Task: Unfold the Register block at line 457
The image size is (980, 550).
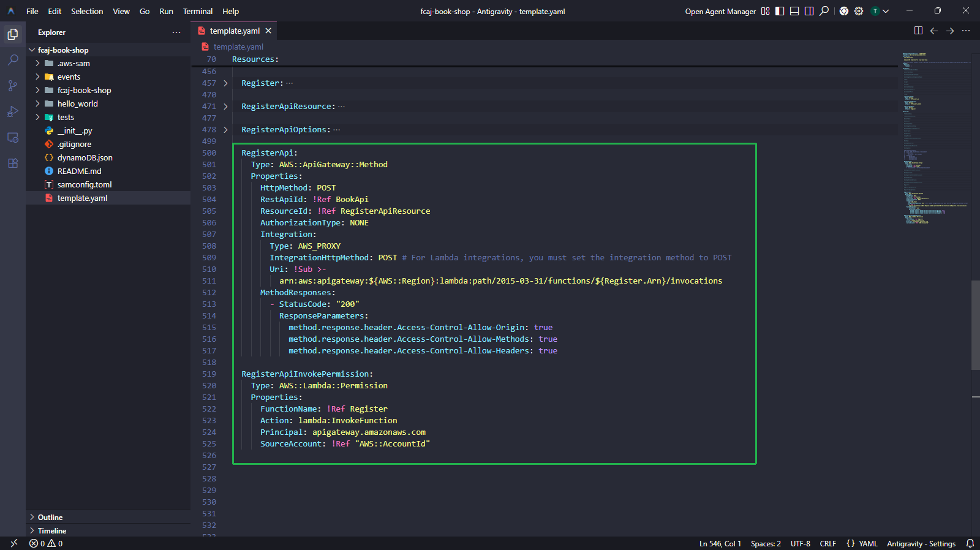Action: (225, 83)
